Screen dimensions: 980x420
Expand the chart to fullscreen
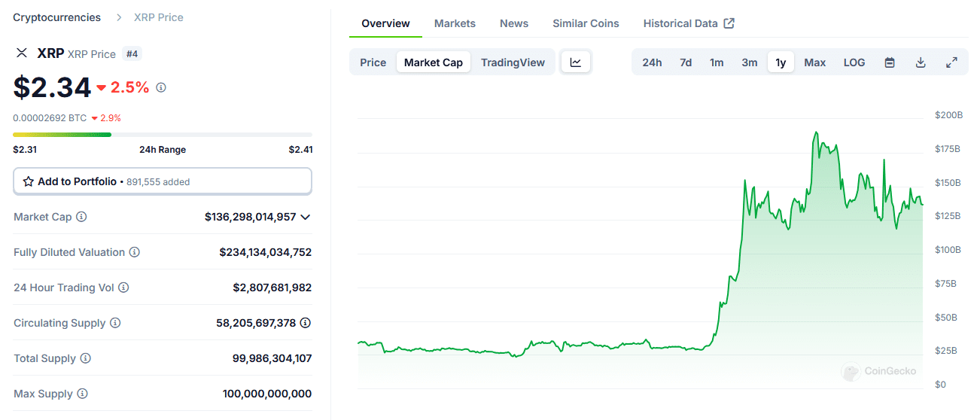pos(951,62)
